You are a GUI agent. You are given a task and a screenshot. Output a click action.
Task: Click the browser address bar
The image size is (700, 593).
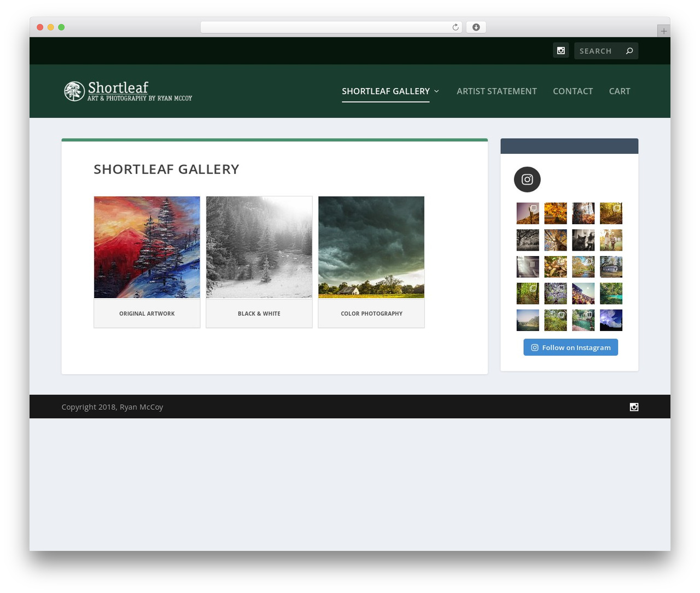click(331, 27)
